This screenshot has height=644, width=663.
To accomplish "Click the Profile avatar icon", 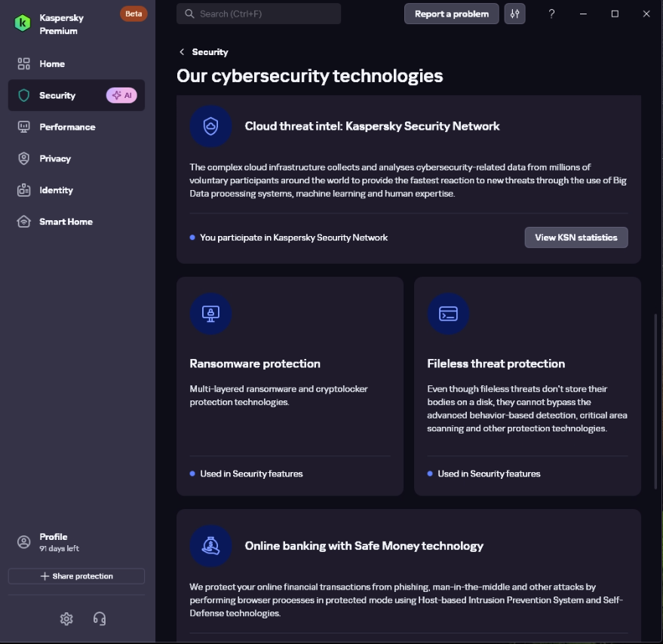I will click(23, 542).
